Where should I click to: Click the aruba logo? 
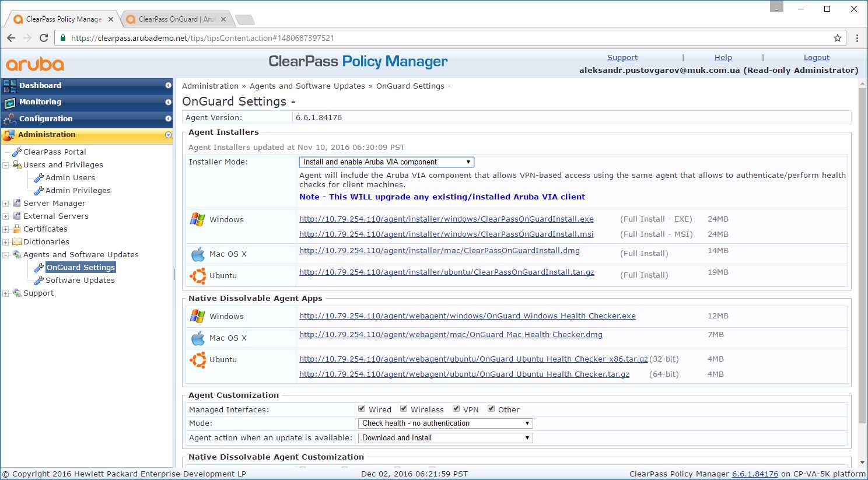(35, 64)
